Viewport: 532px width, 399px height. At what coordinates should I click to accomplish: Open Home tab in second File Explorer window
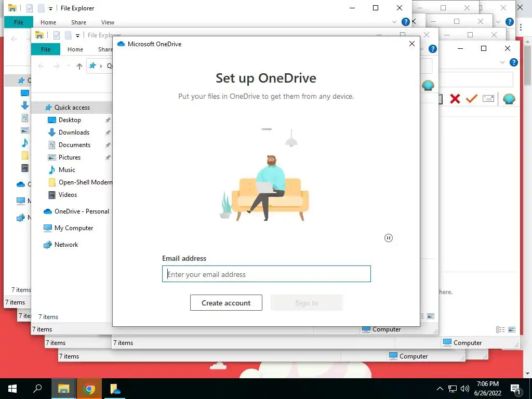pos(75,49)
